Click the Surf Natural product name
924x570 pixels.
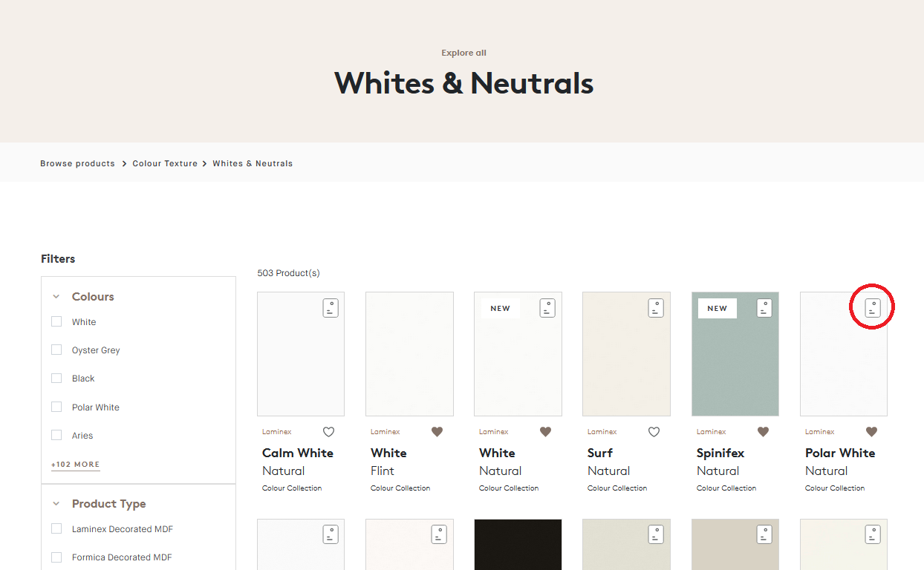click(x=599, y=453)
